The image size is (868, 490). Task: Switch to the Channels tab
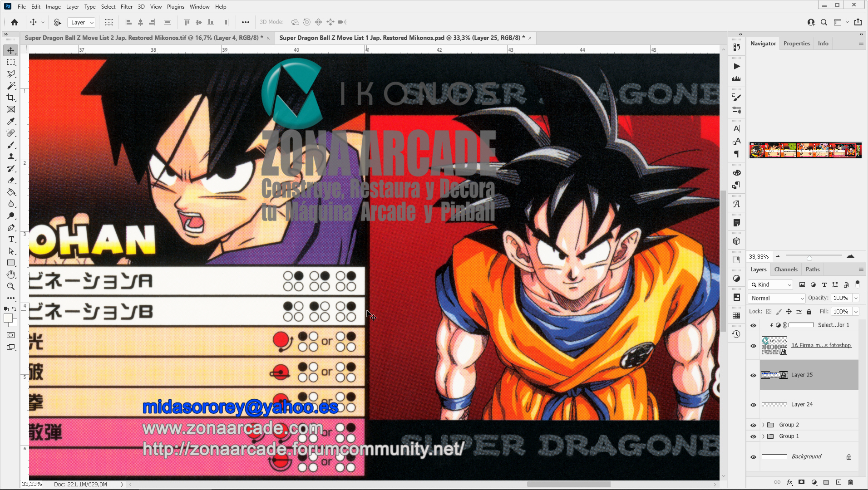click(x=786, y=269)
